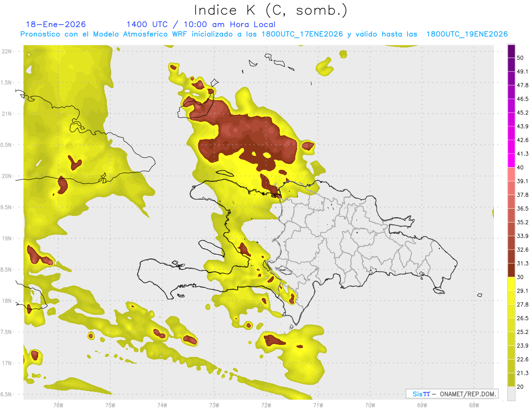Click the "22N" latitude label
Screen dimensions: 532x411
(x=6, y=51)
